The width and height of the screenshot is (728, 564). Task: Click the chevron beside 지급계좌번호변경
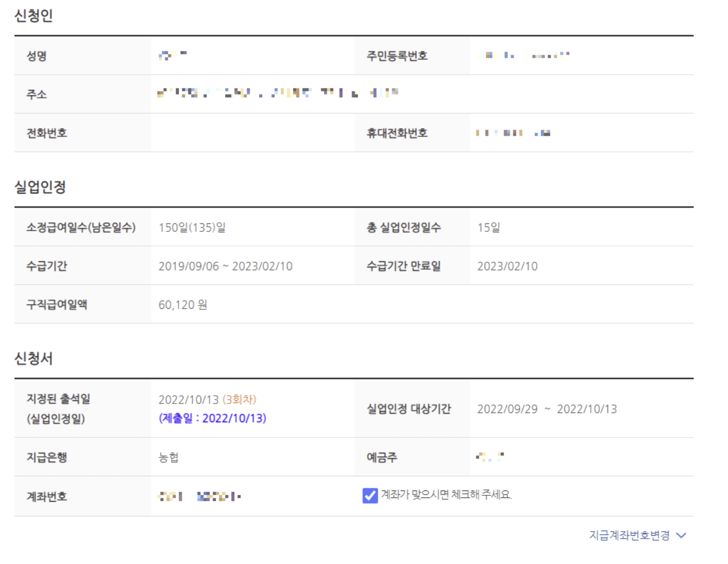[x=681, y=536]
